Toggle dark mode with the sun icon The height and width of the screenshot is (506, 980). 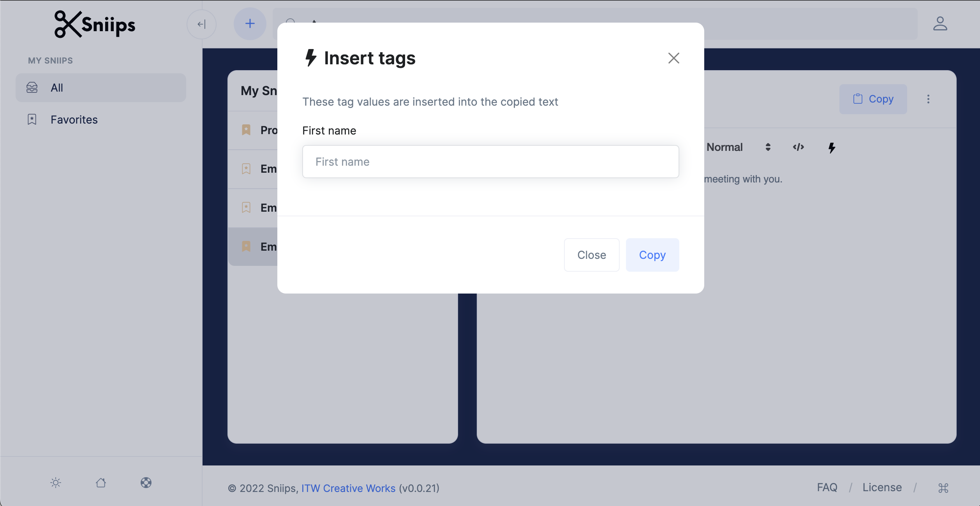56,483
